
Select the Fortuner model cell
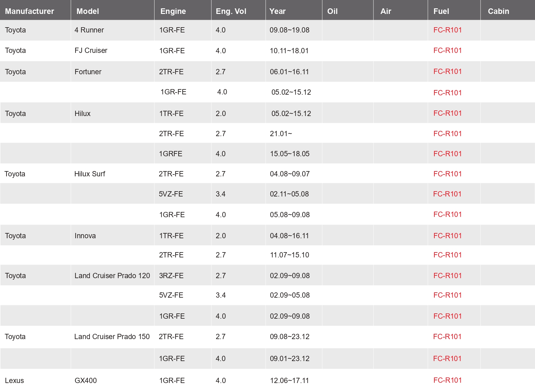coord(88,72)
